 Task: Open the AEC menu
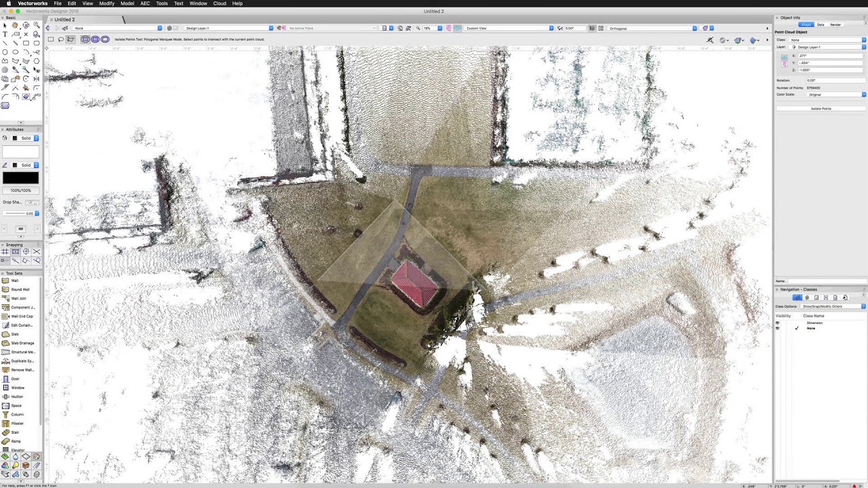click(145, 3)
